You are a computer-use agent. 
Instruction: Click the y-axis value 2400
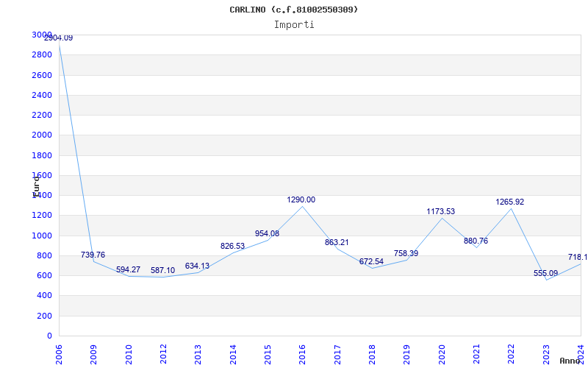42,95
